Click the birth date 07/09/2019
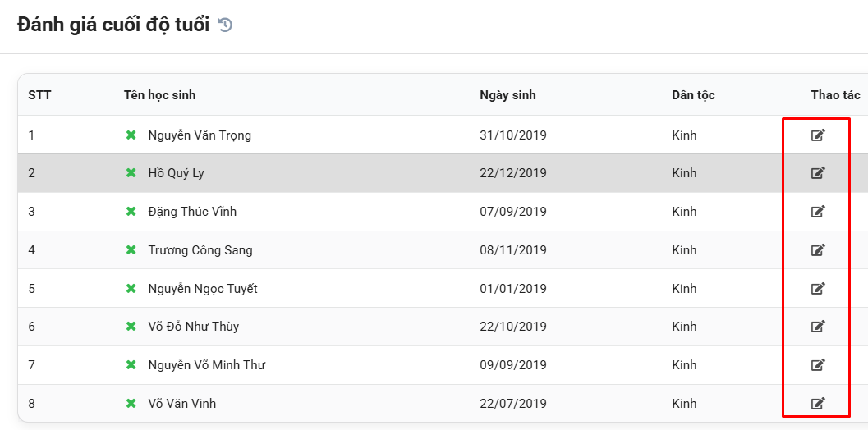The image size is (868, 430). pos(513,212)
